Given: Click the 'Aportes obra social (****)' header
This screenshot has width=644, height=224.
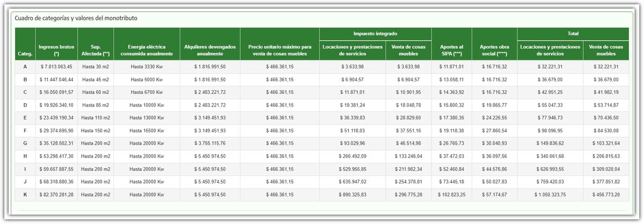Looking at the screenshot, I should (x=494, y=50).
